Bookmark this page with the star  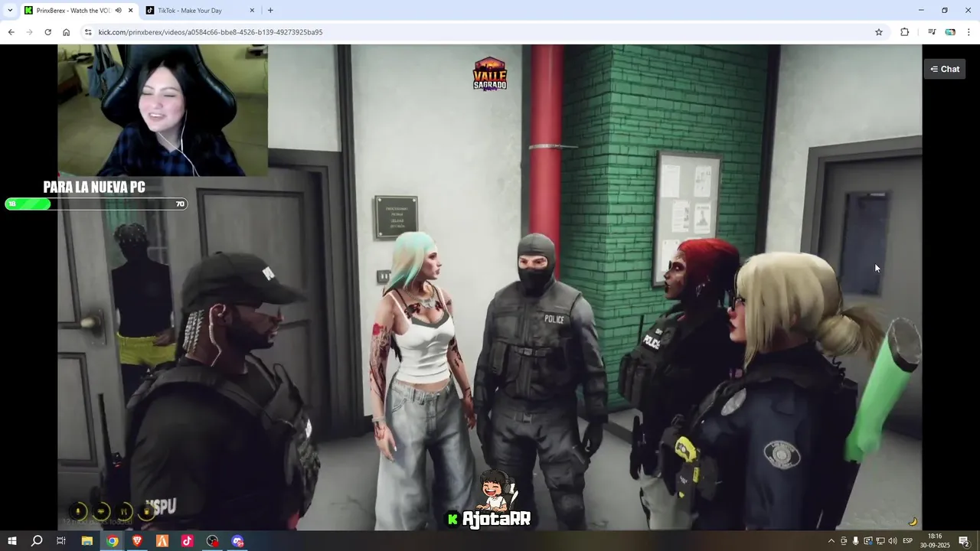(x=879, y=32)
